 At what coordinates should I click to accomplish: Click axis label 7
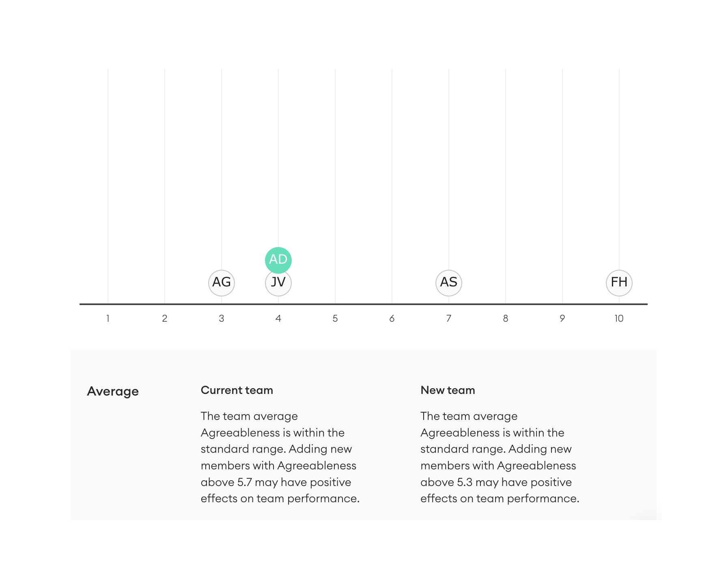[x=448, y=318]
